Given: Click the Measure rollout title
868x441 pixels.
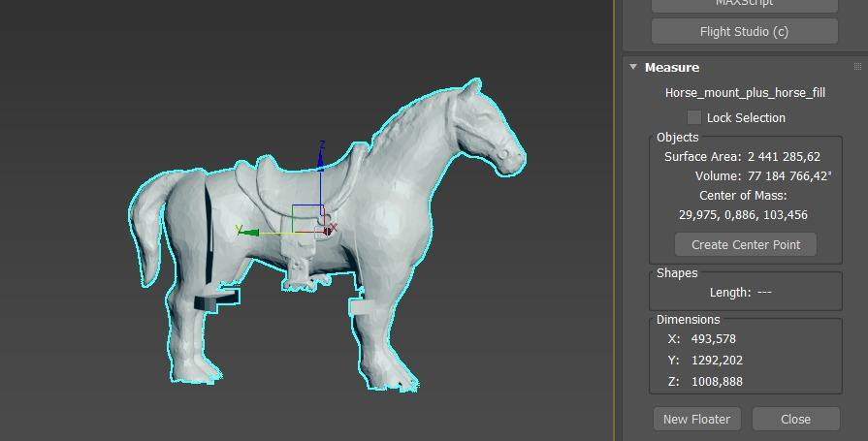Looking at the screenshot, I should click(x=671, y=67).
